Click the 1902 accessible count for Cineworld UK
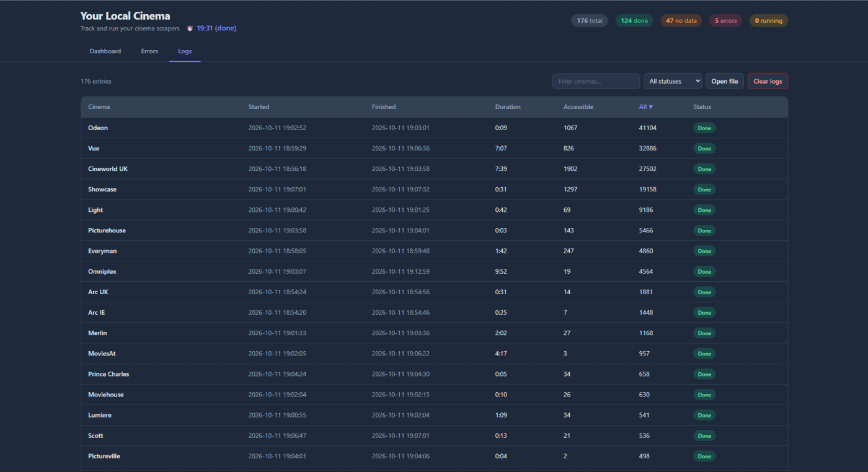868x472 pixels. click(x=570, y=168)
